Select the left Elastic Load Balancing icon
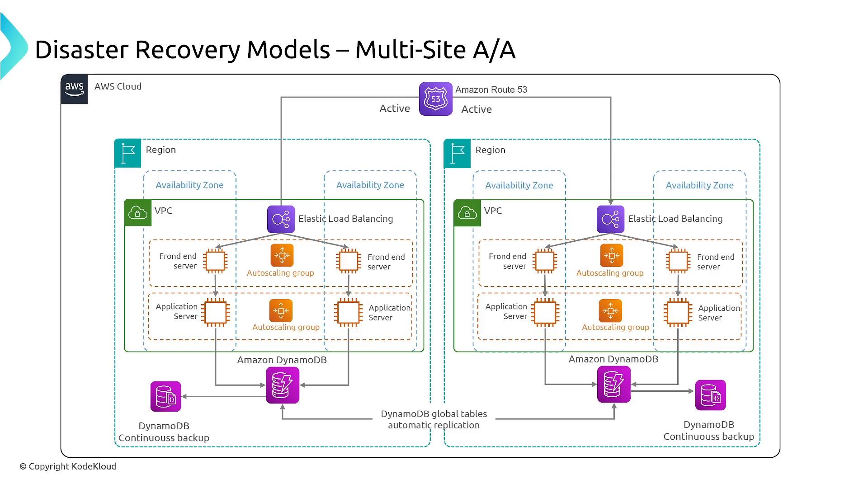The height and width of the screenshot is (488, 868). click(x=281, y=220)
